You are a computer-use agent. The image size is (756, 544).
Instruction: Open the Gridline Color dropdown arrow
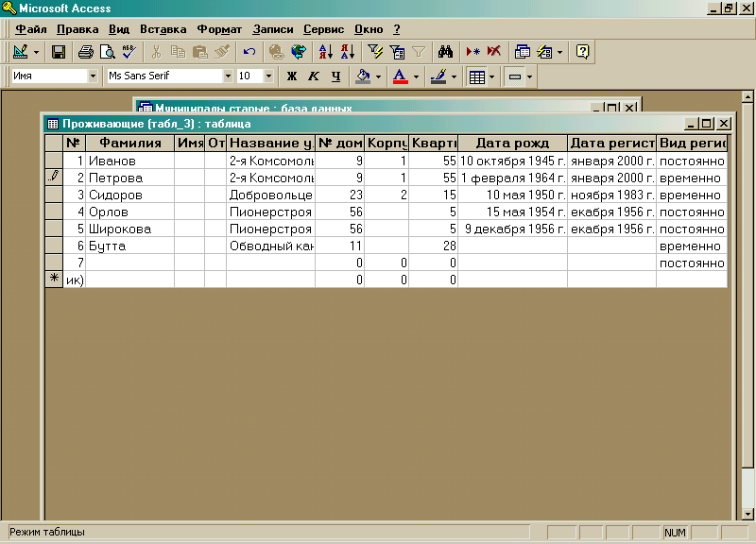pos(454,76)
